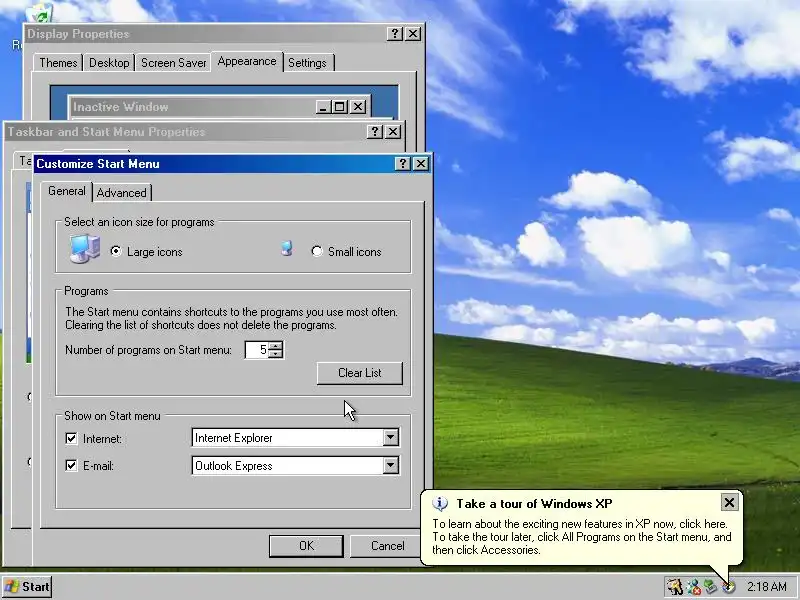The width and height of the screenshot is (800, 600).
Task: Open the Start menu
Action: click(27, 587)
